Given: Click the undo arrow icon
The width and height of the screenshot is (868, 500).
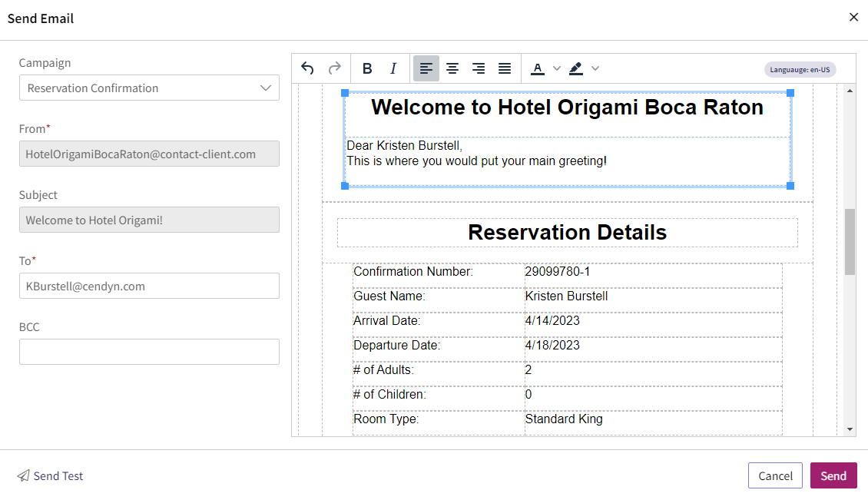Looking at the screenshot, I should pos(308,68).
